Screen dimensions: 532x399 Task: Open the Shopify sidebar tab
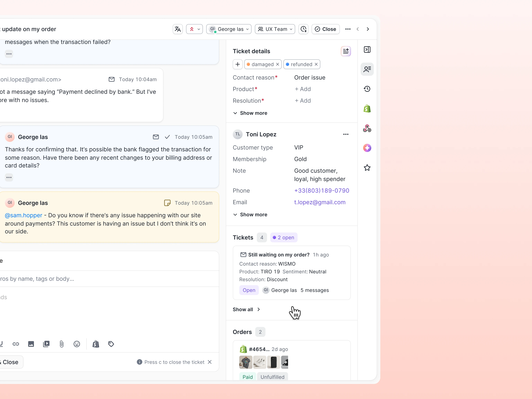(x=367, y=109)
